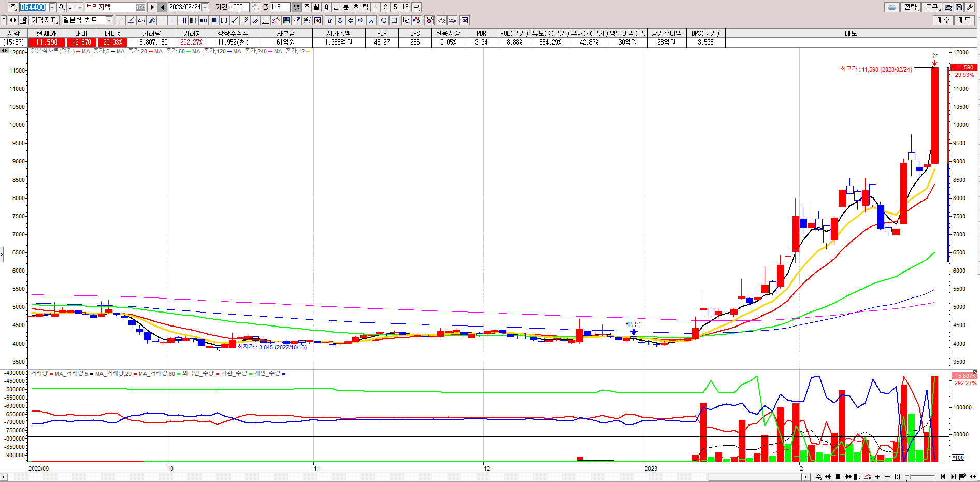Open the stock code dropdown arrow
This screenshot has height=482, width=980.
(x=52, y=7)
